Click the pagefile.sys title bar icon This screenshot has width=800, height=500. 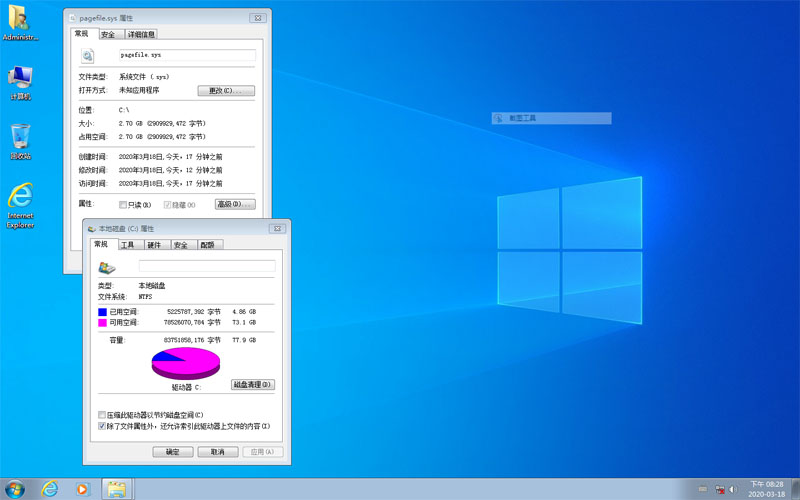[x=73, y=18]
